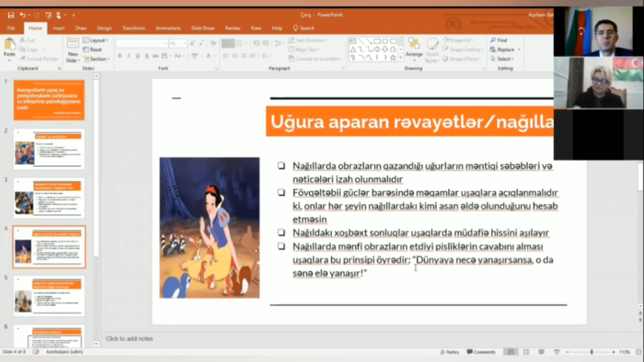The image size is (644, 362).
Task: Click the Italic formatting icon
Action: (129, 56)
